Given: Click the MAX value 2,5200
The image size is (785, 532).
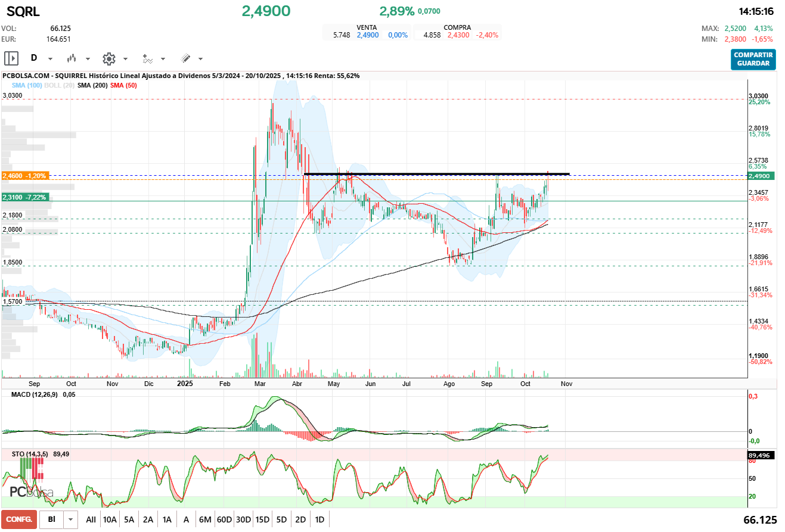Looking at the screenshot, I should 736,28.
